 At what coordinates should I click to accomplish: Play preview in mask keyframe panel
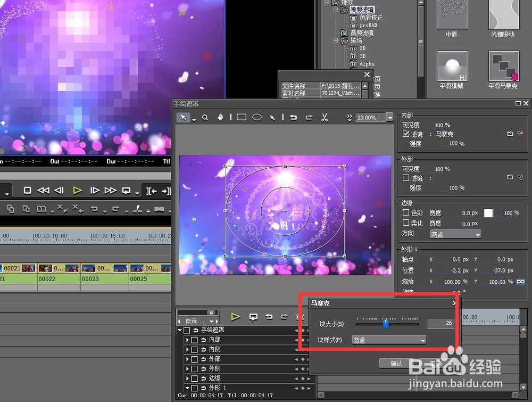pyautogui.click(x=236, y=317)
